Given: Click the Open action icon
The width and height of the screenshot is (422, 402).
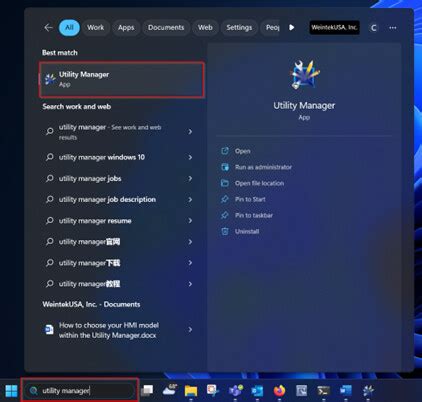Looking at the screenshot, I should tap(225, 151).
